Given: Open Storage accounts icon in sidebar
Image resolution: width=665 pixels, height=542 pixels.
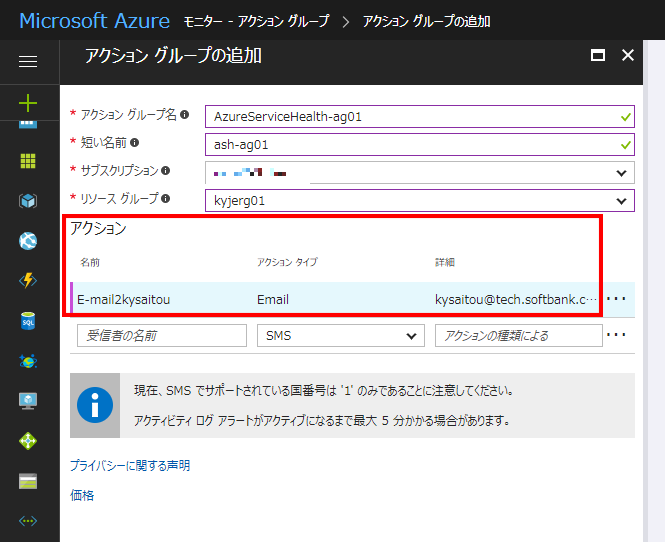Looking at the screenshot, I should (x=28, y=481).
